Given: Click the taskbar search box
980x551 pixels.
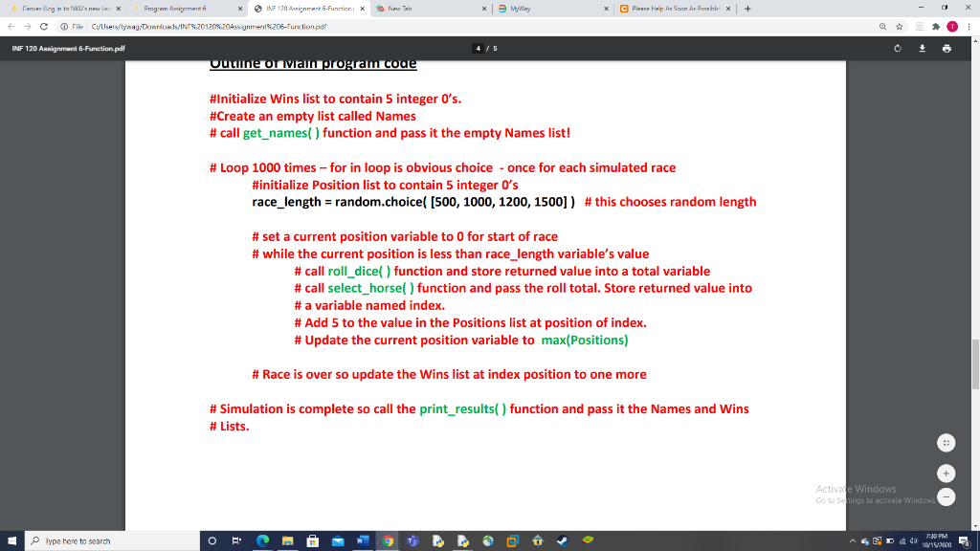Looking at the screenshot, I should (113, 541).
